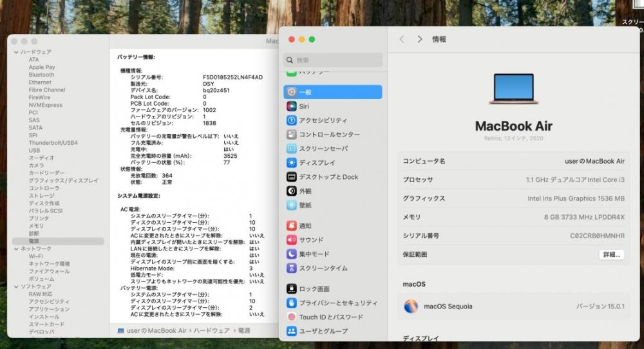Click ハードウェア in the bottom path bar
Viewport: 644px width, 349px height.
[x=211, y=330]
